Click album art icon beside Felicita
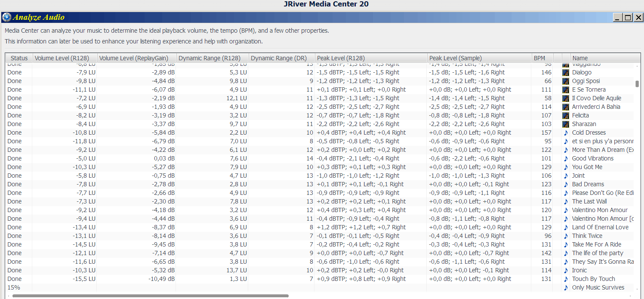Image resolution: width=644 pixels, height=299 pixels. click(566, 115)
